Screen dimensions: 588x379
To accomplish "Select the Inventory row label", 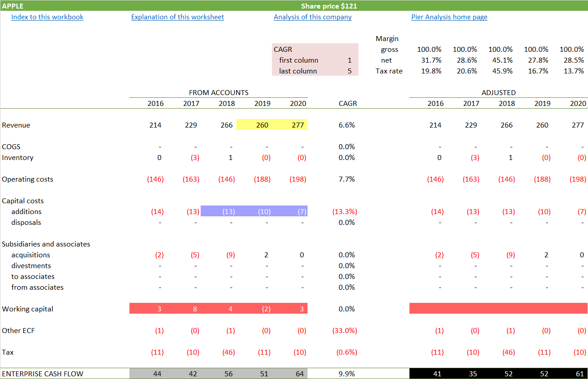I will click(18, 158).
